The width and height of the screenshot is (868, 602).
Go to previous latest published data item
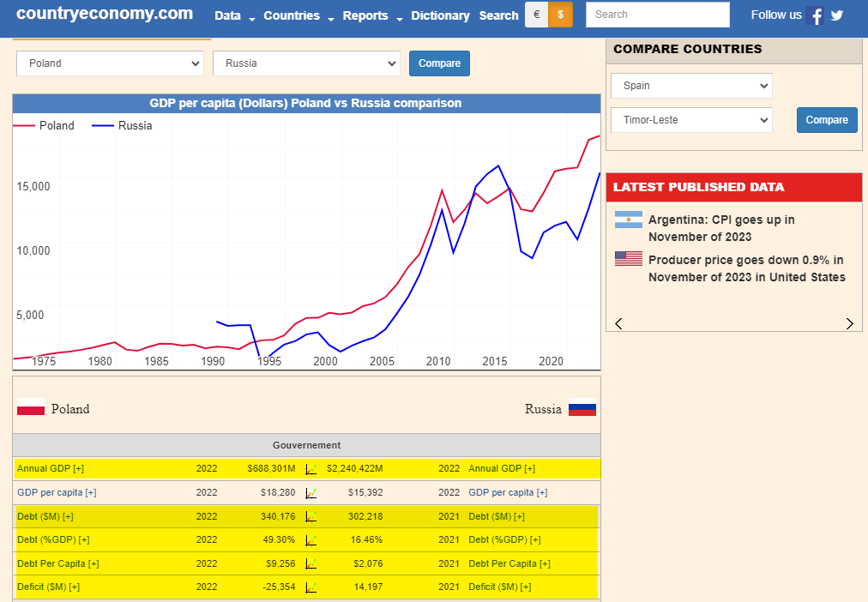[619, 323]
